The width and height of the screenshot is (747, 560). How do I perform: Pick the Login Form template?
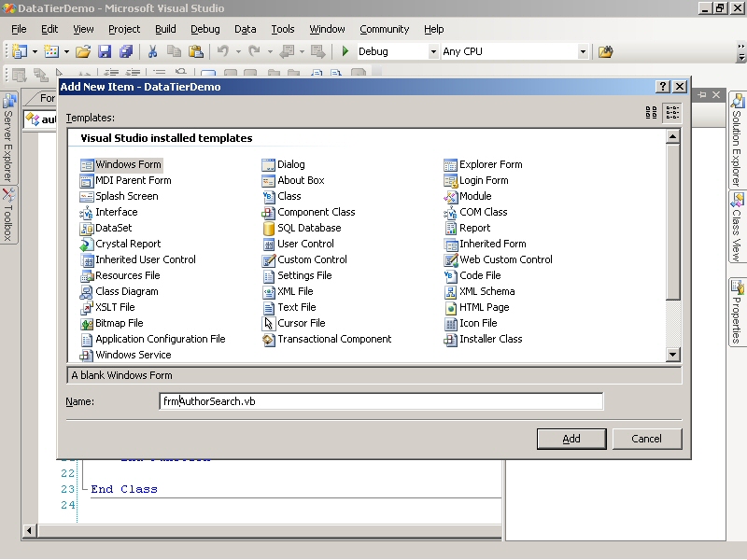coord(476,180)
